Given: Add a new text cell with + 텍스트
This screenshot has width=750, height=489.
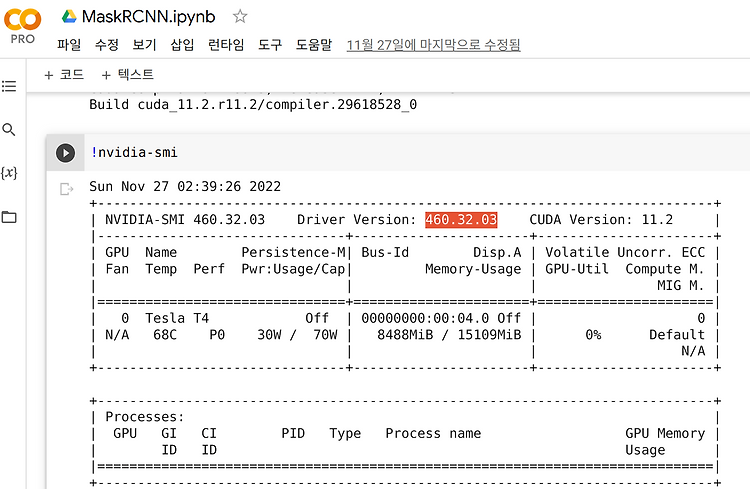Looking at the screenshot, I should (128, 75).
